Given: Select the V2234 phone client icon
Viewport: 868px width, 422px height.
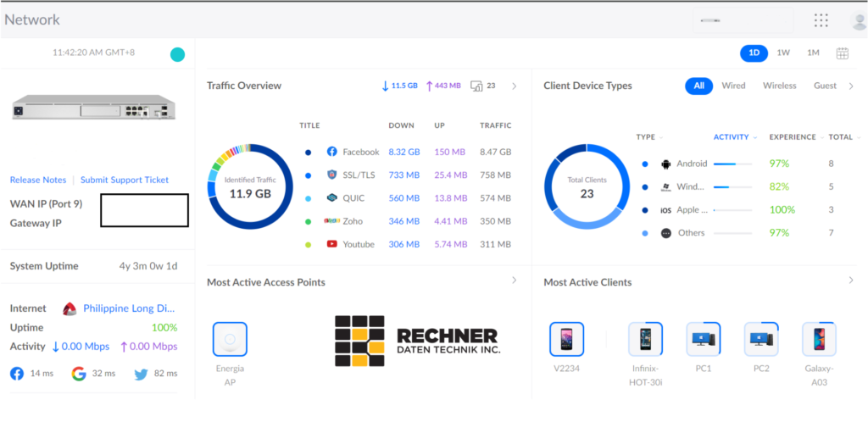Looking at the screenshot, I should pos(566,339).
